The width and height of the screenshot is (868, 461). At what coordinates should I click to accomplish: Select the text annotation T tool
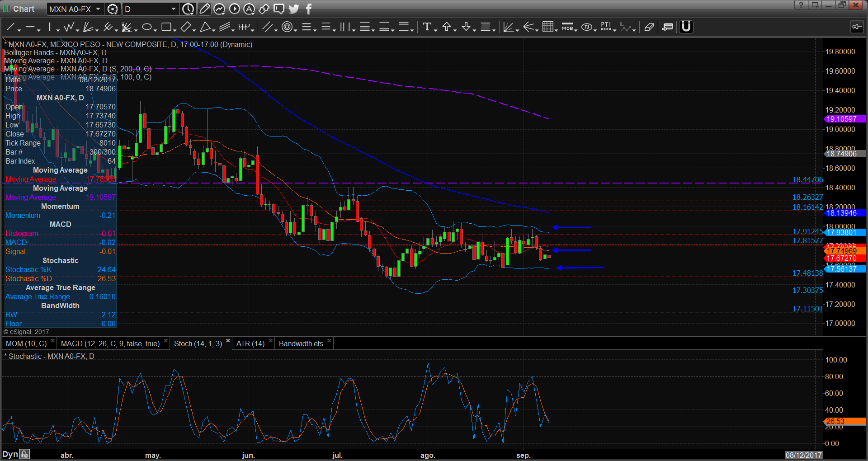coord(427,27)
